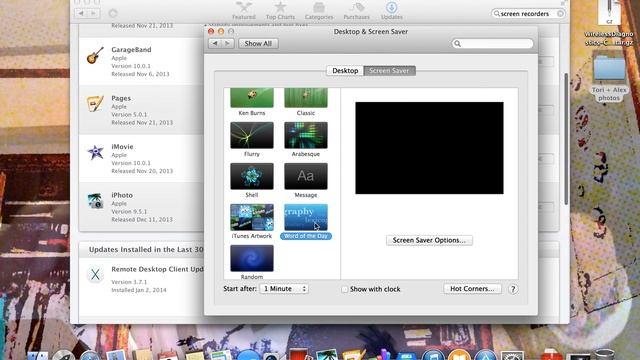Select the iTunes Artwork screen saver

click(x=252, y=221)
